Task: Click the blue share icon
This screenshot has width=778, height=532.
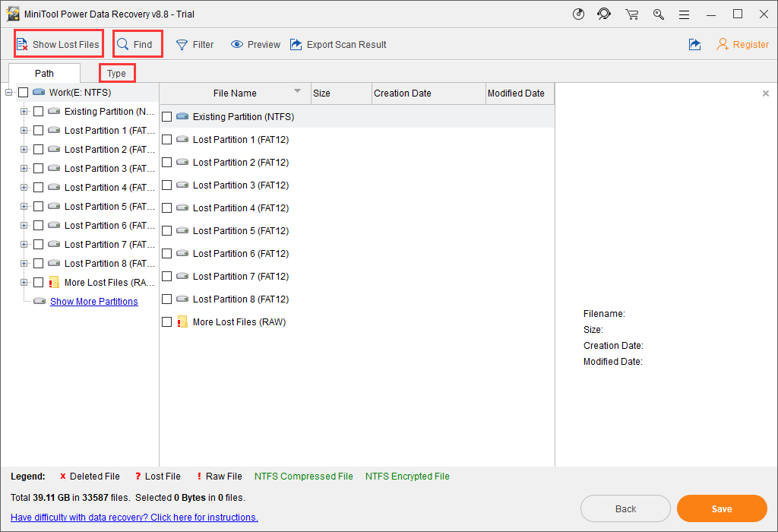Action: point(694,45)
